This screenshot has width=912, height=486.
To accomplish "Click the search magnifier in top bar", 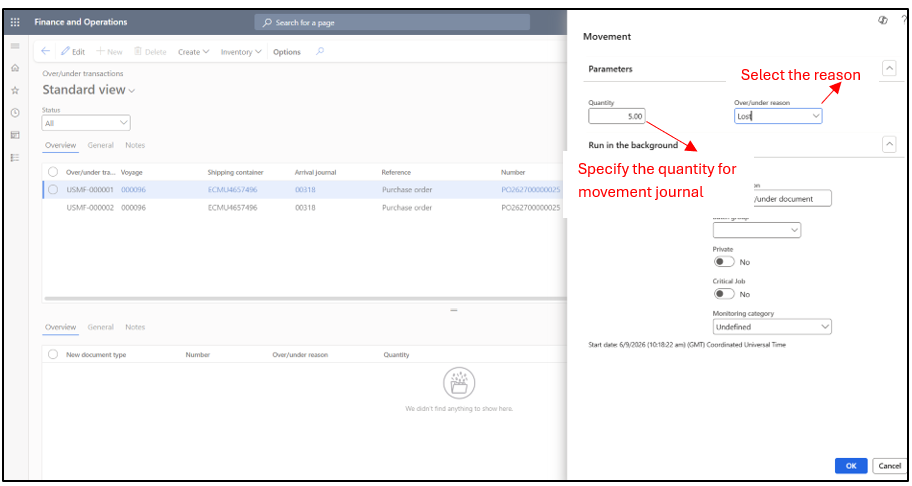I will [x=267, y=23].
